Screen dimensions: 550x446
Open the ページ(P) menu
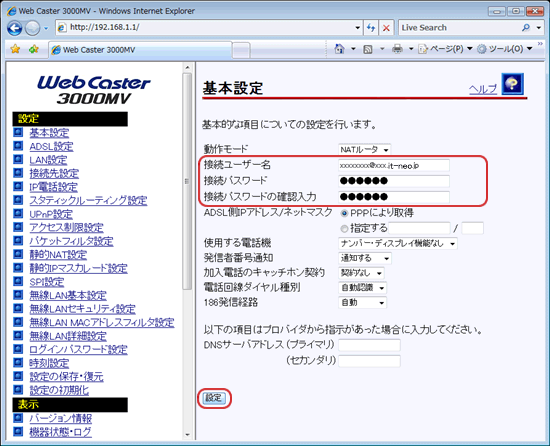445,49
